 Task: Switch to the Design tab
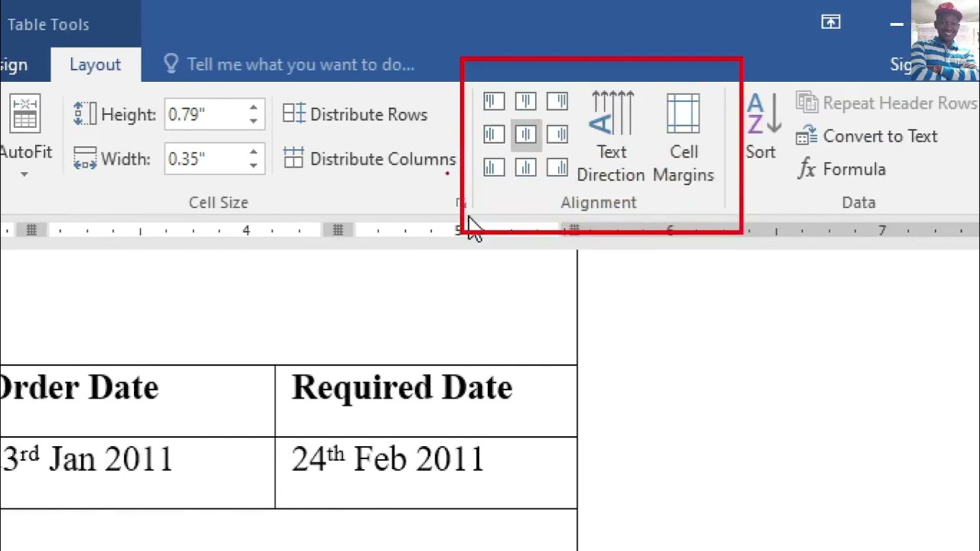(14, 65)
